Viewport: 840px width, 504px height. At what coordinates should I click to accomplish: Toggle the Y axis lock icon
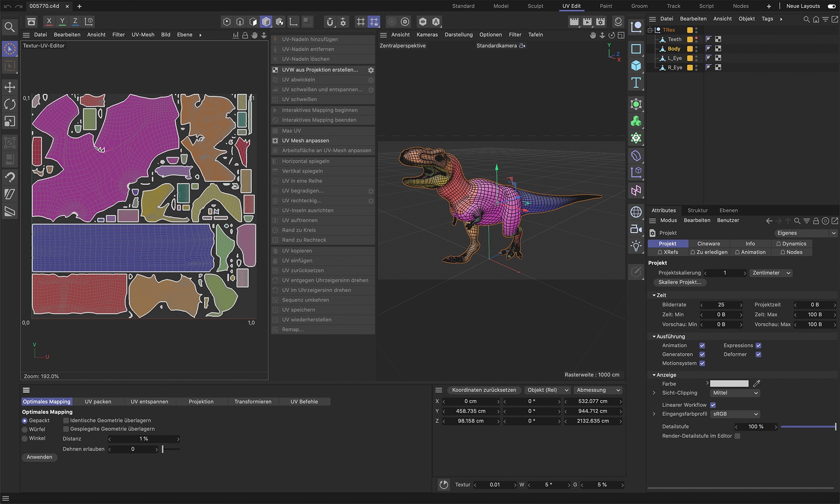click(x=62, y=21)
